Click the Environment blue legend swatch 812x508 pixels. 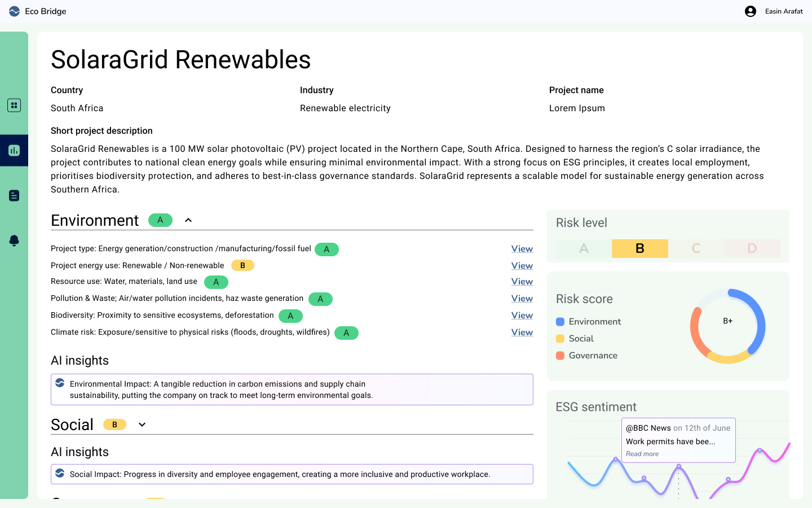point(560,322)
